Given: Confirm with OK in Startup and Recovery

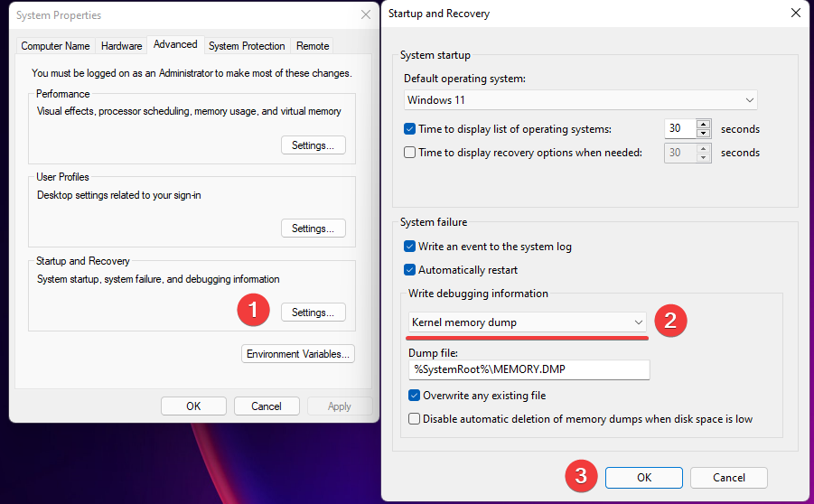Looking at the screenshot, I should (x=644, y=478).
